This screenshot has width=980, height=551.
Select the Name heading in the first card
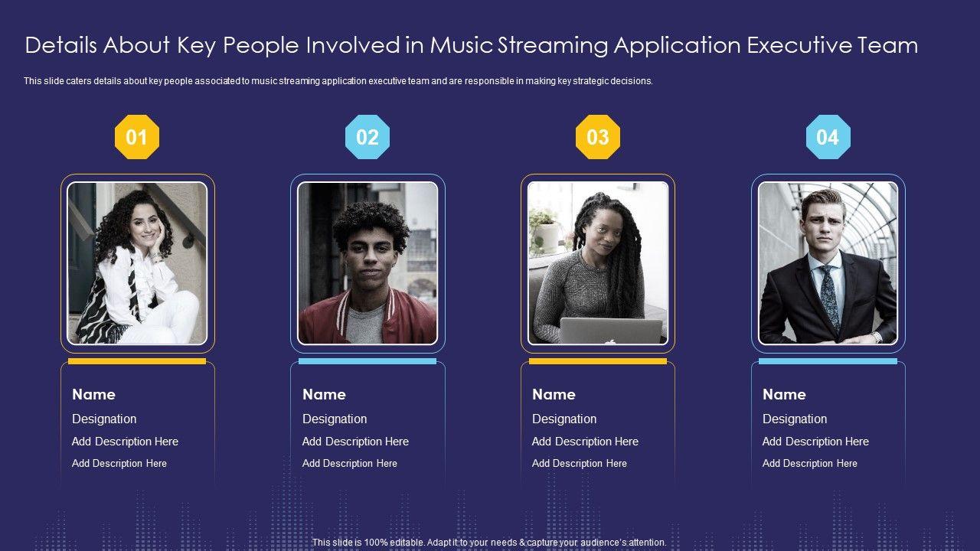[x=93, y=395]
